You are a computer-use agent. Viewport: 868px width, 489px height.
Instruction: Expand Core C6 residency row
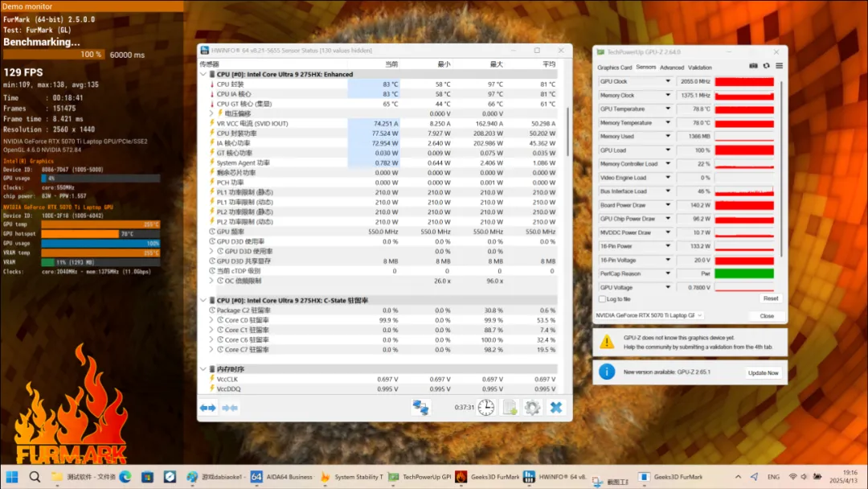[211, 340]
